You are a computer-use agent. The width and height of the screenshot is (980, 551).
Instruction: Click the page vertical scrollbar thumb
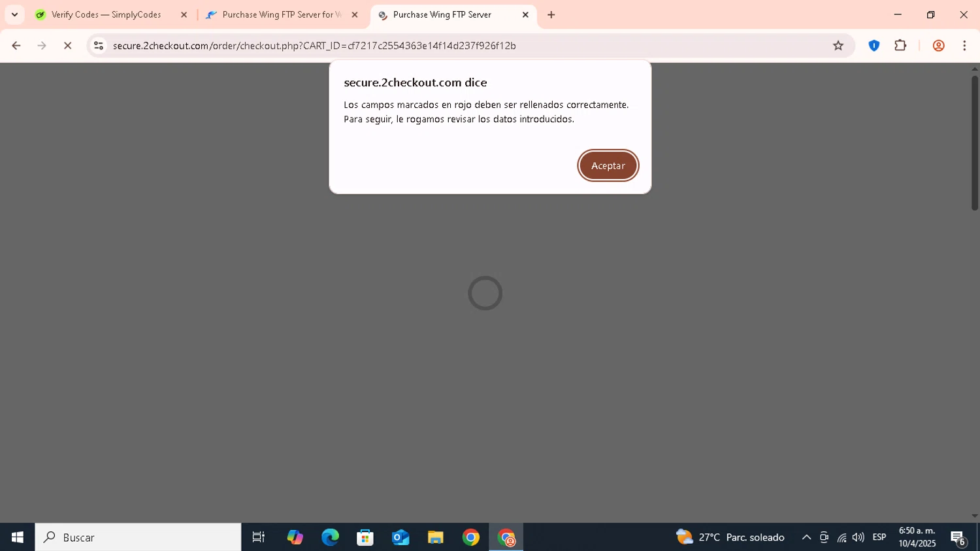click(974, 143)
